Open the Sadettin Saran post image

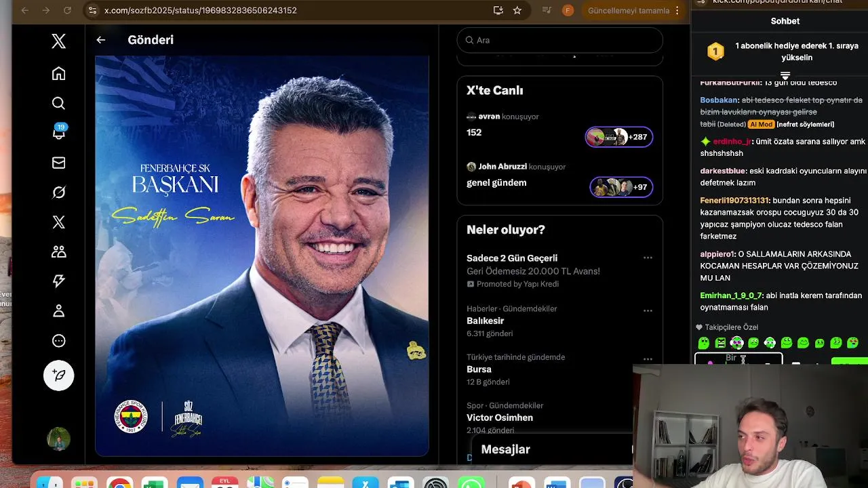point(262,256)
